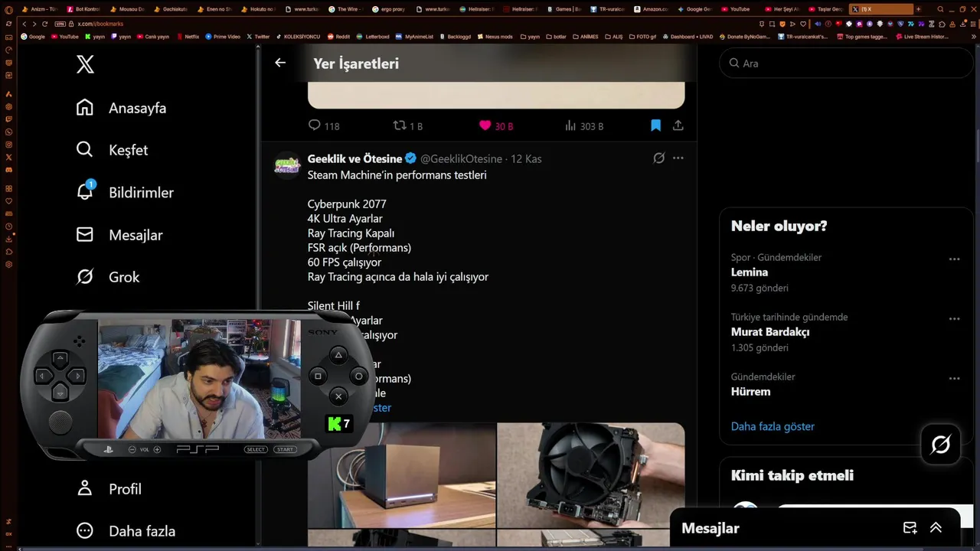980x551 pixels.
Task: Open the three-dot menu beside the Lemina trend
Action: pyautogui.click(x=954, y=259)
